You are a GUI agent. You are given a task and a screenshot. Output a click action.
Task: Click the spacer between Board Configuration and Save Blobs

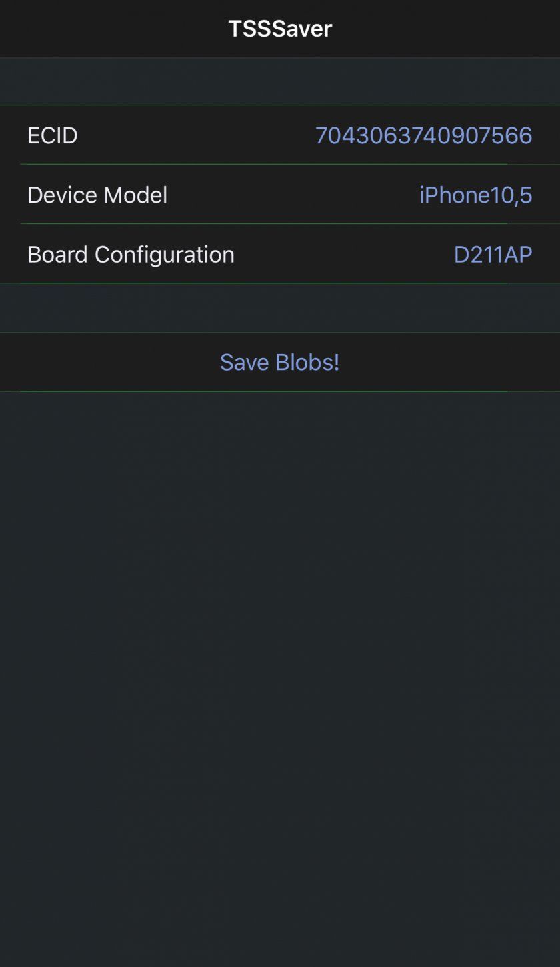pos(280,307)
